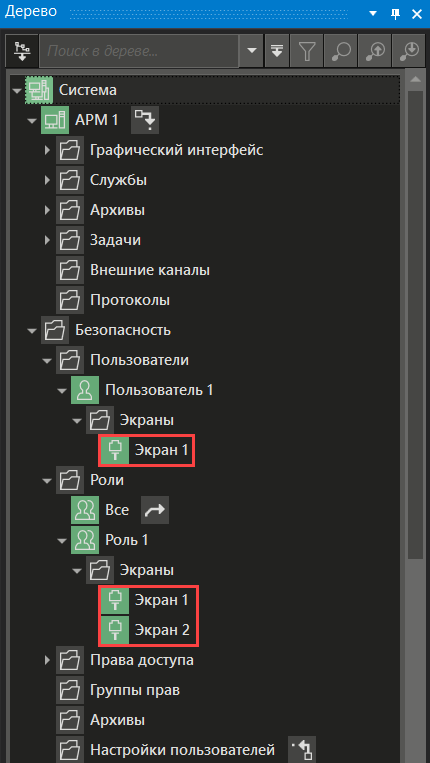Click the expand-all tree toolbar icon
The width and height of the screenshot is (430, 763).
pos(277,51)
